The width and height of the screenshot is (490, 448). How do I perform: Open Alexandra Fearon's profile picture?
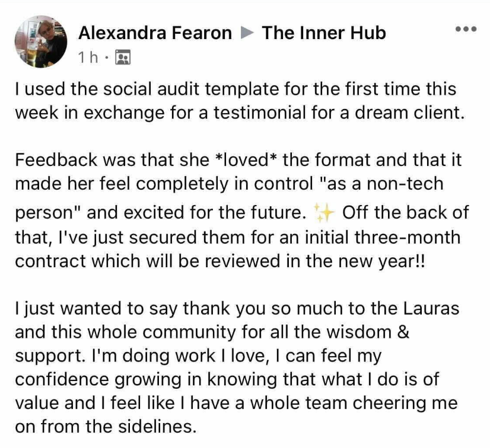[41, 41]
